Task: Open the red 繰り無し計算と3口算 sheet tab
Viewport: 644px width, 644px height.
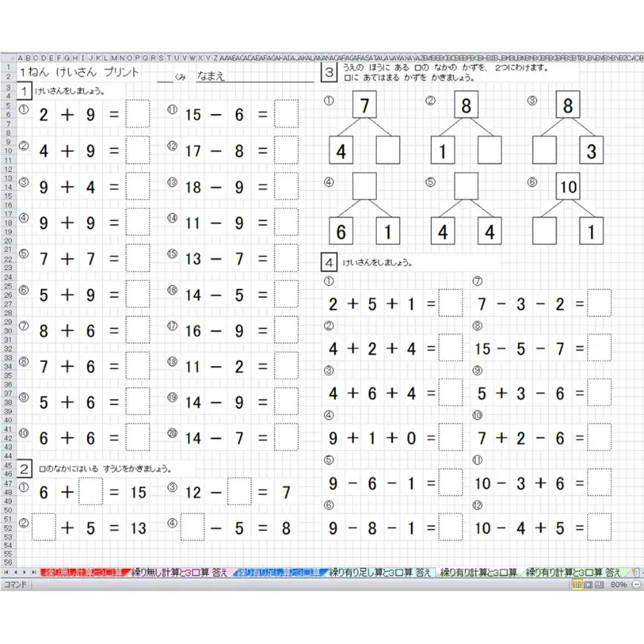Action: coord(84,572)
